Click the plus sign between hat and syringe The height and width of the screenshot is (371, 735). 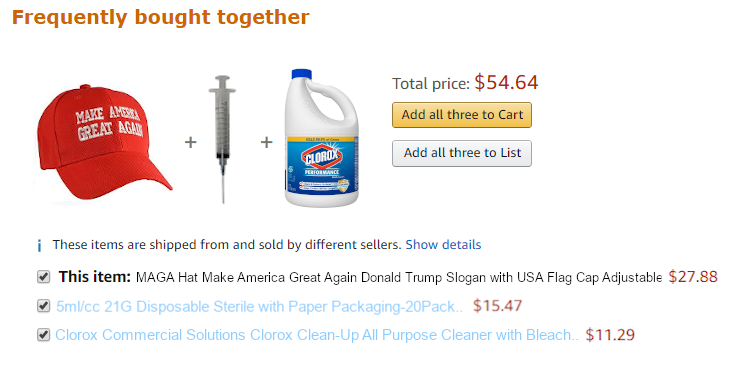pyautogui.click(x=190, y=142)
